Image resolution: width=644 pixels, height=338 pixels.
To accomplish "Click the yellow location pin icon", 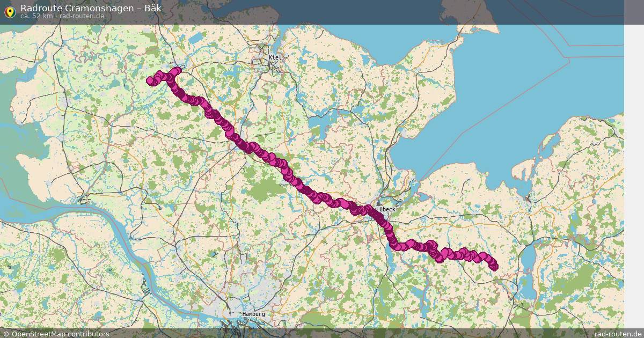I will coord(10,12).
